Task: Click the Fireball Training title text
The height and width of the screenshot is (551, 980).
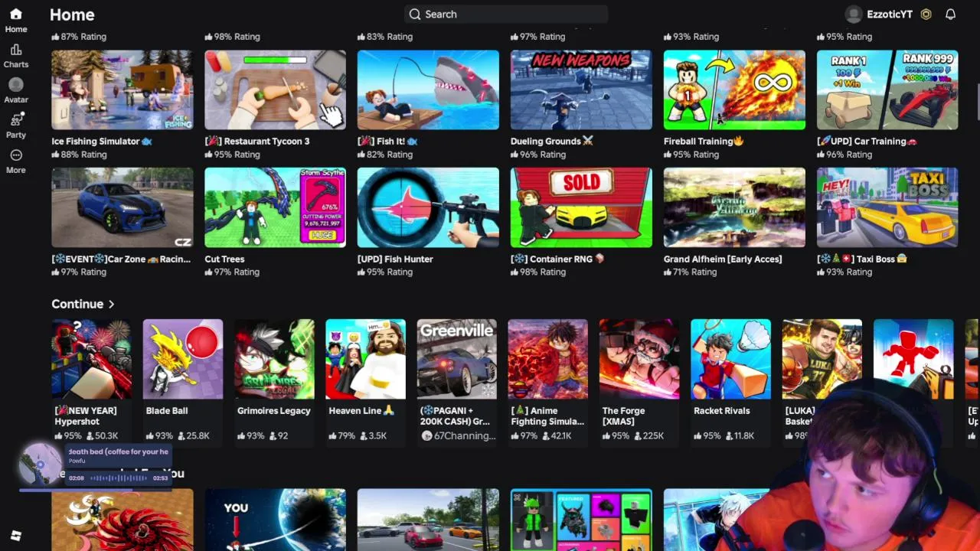Action: 704,142
